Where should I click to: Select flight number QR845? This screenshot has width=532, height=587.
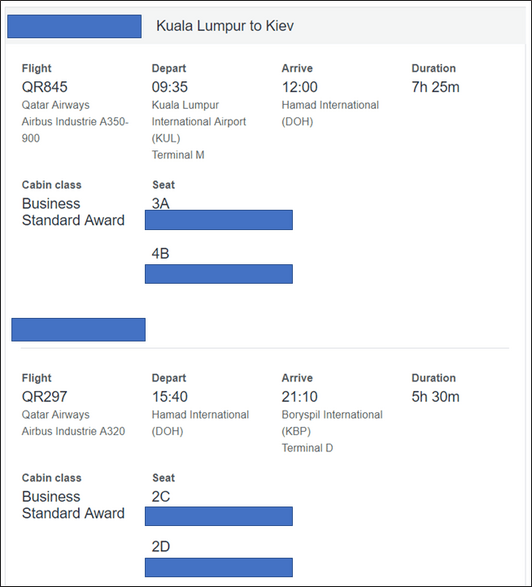coord(45,87)
